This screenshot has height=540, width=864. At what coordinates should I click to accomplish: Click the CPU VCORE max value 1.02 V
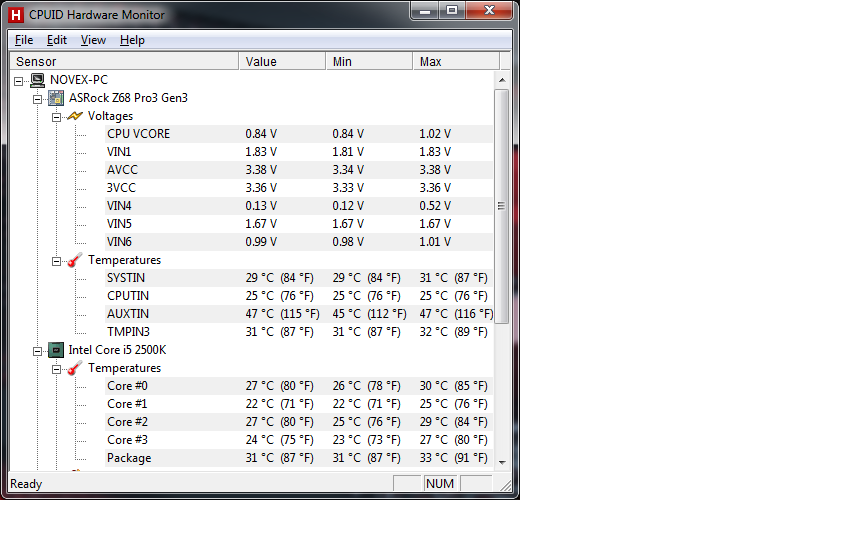435,134
